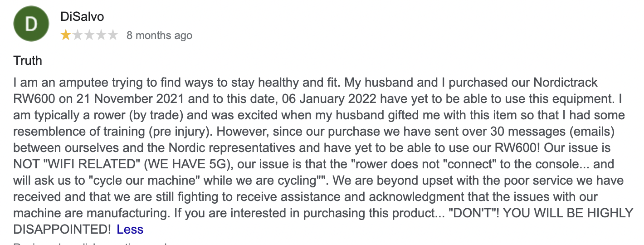This screenshot has height=245, width=644.
Task: Click the '8 months ago' timestamp
Action: click(x=159, y=35)
